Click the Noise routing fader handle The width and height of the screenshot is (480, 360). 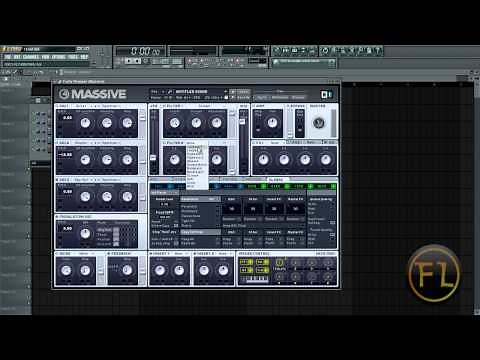point(101,271)
